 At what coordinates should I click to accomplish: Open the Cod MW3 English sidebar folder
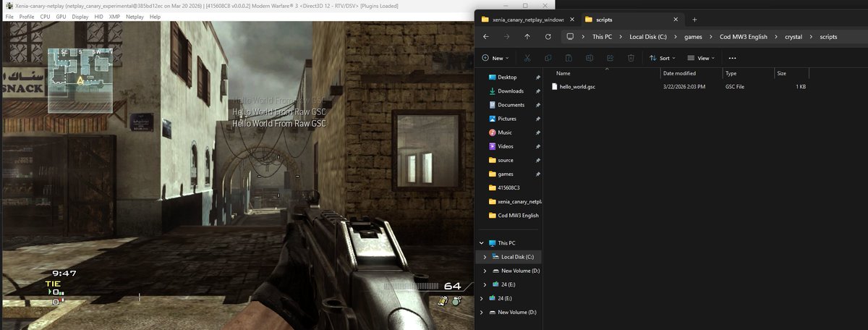[514, 215]
